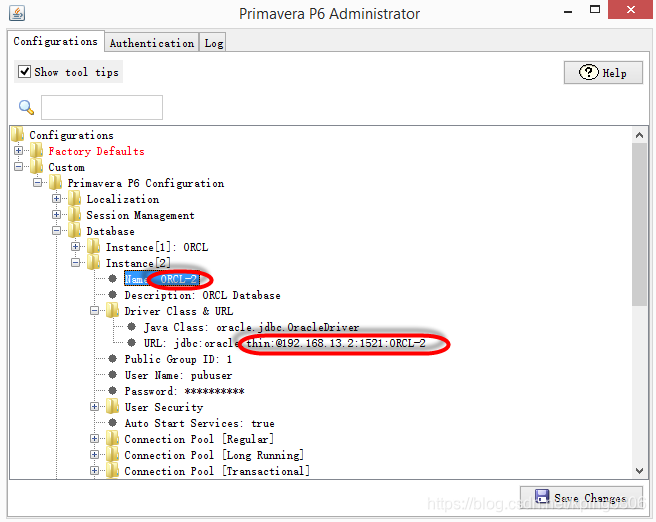Click the bullet next to Public Group ID
Image resolution: width=656 pixels, height=522 pixels.
pyautogui.click(x=113, y=358)
